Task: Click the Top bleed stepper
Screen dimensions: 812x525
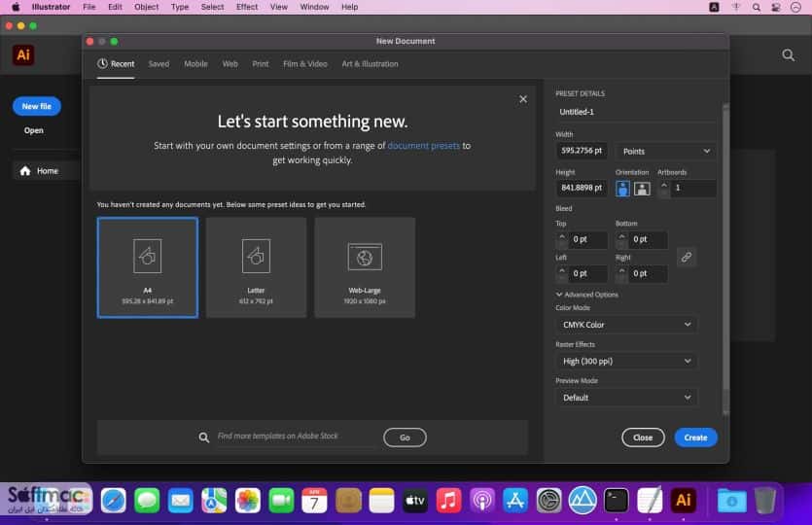Action: [x=562, y=240]
